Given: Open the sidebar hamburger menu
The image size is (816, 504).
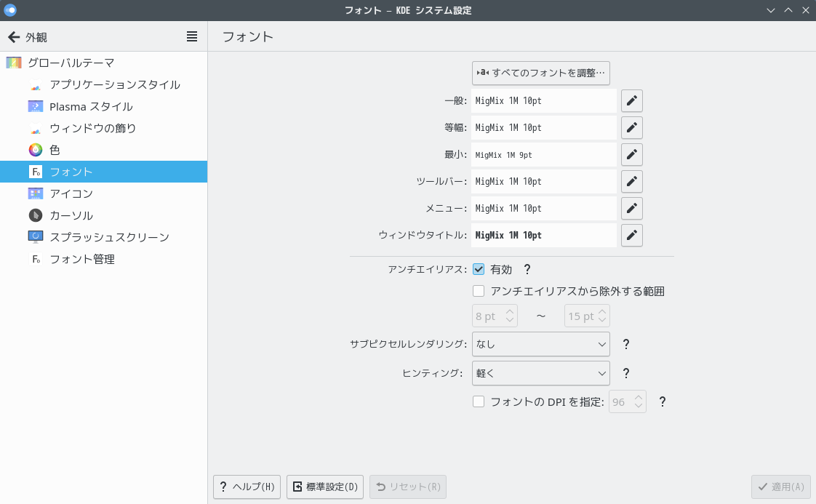Looking at the screenshot, I should coord(192,37).
